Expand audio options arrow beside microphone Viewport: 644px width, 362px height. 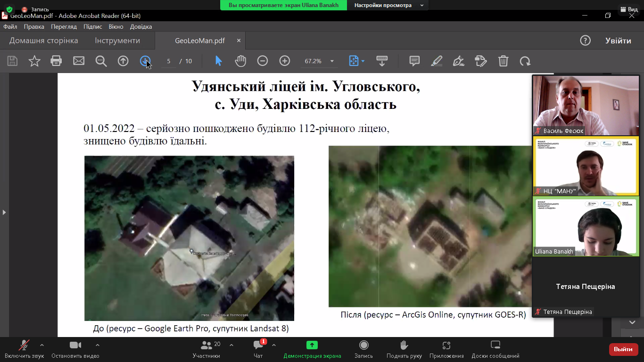click(x=42, y=345)
